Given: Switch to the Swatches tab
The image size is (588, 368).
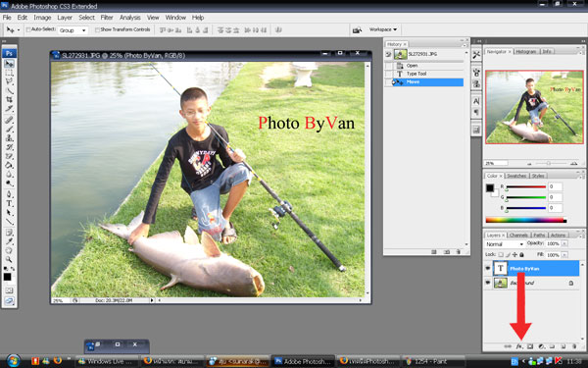Looking at the screenshot, I should (516, 176).
